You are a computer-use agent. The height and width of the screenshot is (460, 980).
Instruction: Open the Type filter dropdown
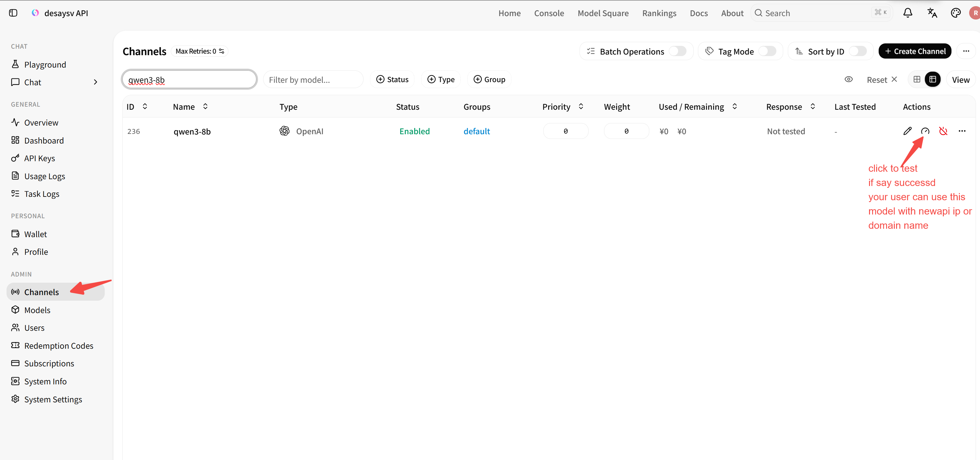click(x=441, y=80)
